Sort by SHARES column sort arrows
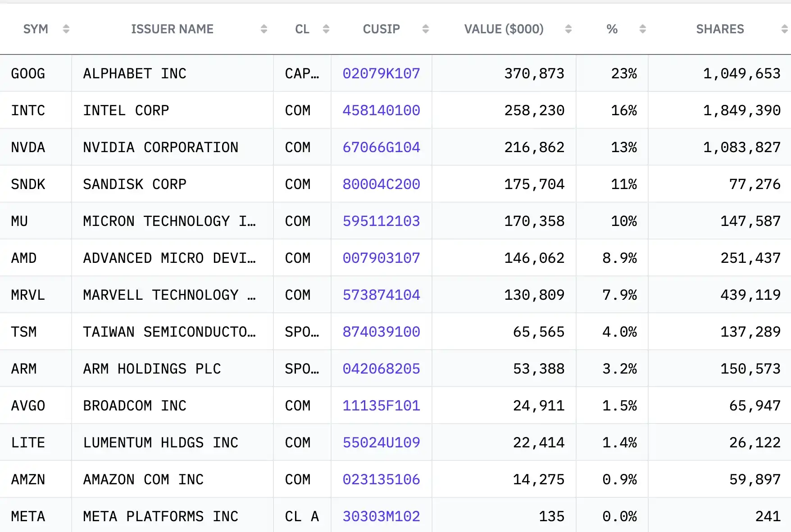Image resolution: width=791 pixels, height=532 pixels. 785,29
